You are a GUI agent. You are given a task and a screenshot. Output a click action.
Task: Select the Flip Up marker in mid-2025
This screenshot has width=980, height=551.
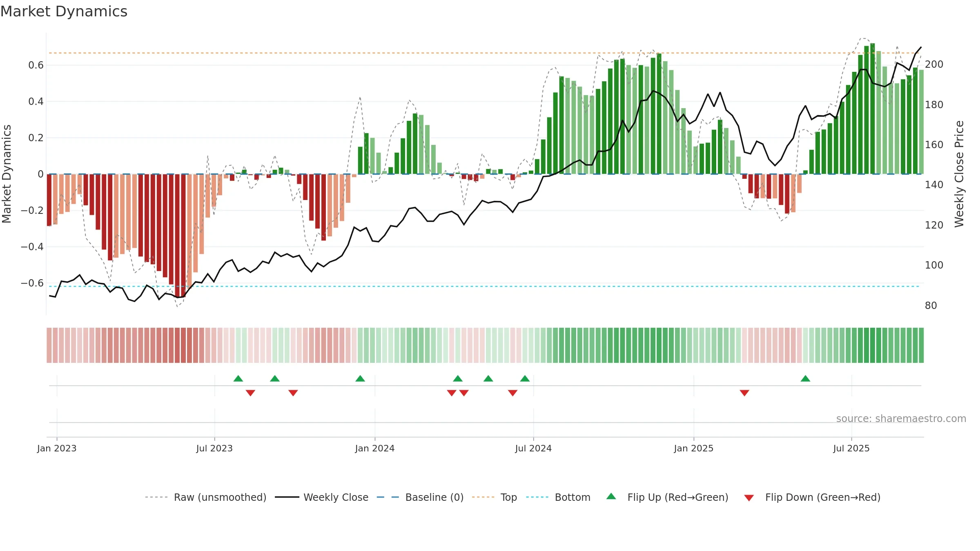[805, 378]
